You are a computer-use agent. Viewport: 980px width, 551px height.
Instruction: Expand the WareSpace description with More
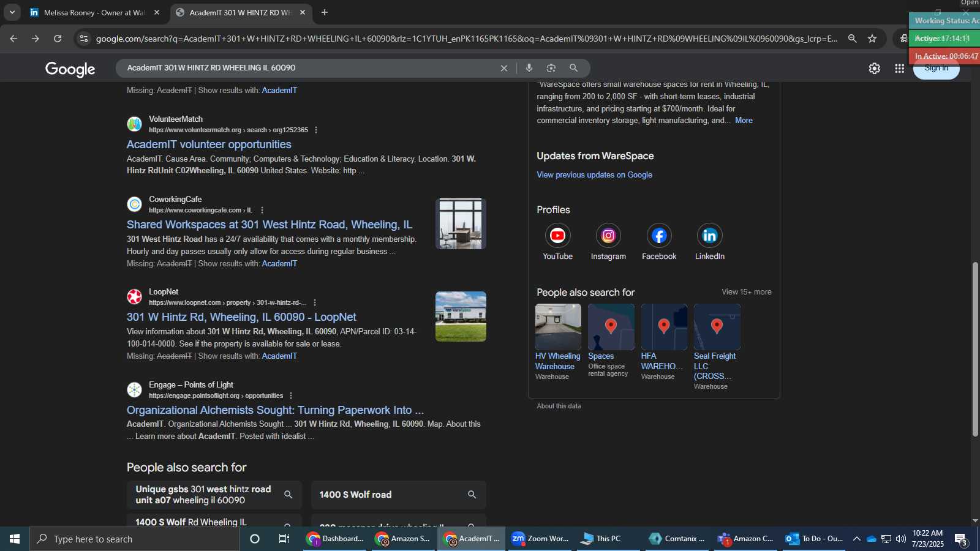click(744, 121)
